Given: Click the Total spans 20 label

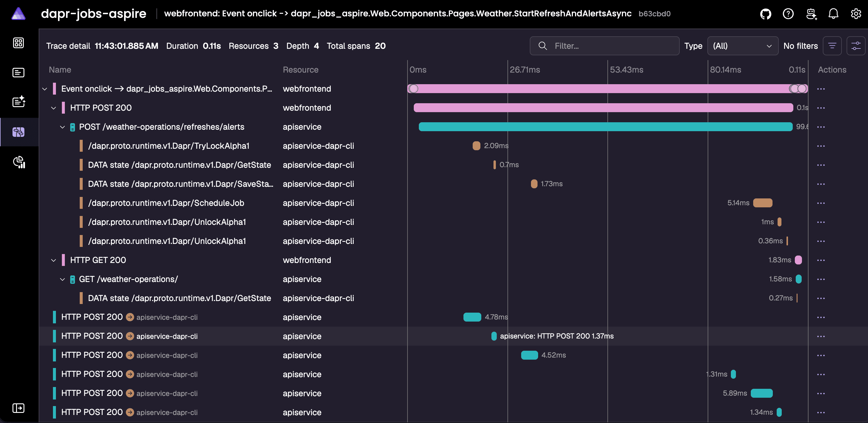Looking at the screenshot, I should click(x=356, y=46).
